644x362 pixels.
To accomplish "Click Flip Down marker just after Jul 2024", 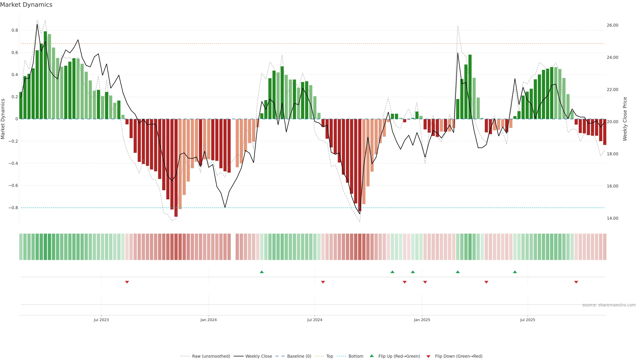I will tap(323, 282).
